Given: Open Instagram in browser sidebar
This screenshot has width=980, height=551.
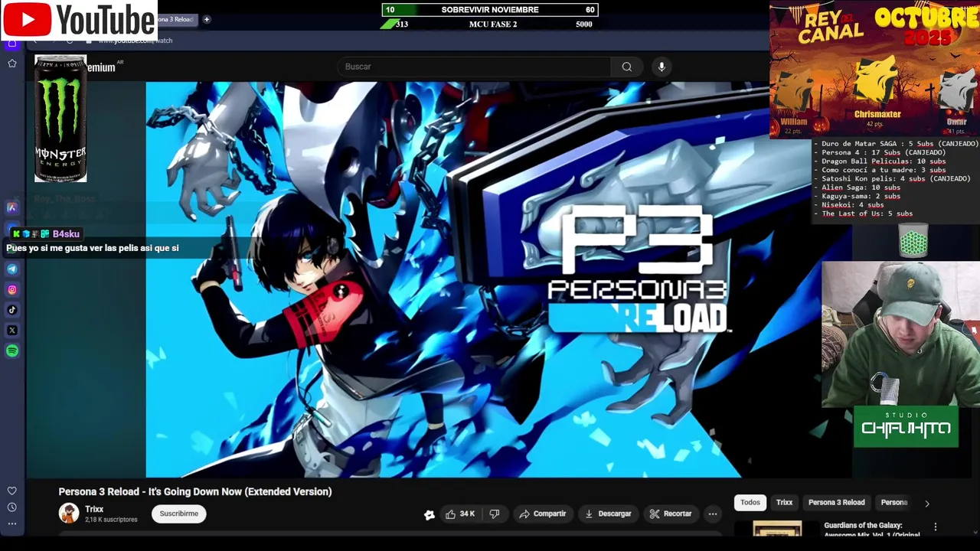Looking at the screenshot, I should (x=12, y=289).
